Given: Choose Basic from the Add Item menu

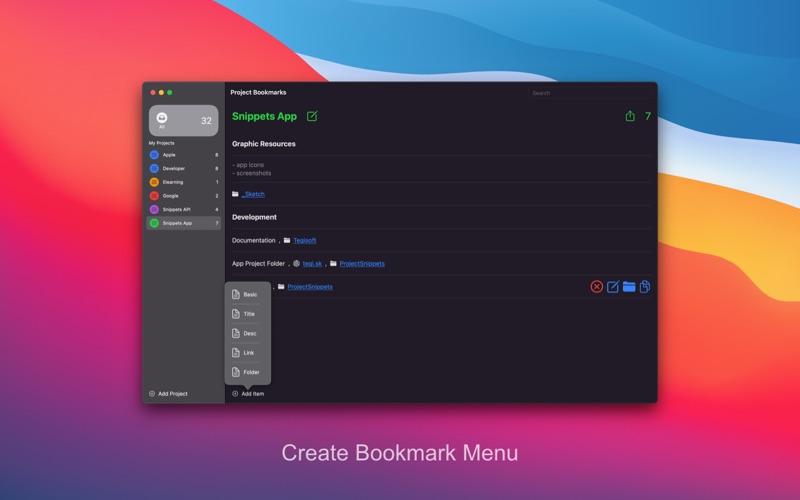Looking at the screenshot, I should (x=247, y=294).
